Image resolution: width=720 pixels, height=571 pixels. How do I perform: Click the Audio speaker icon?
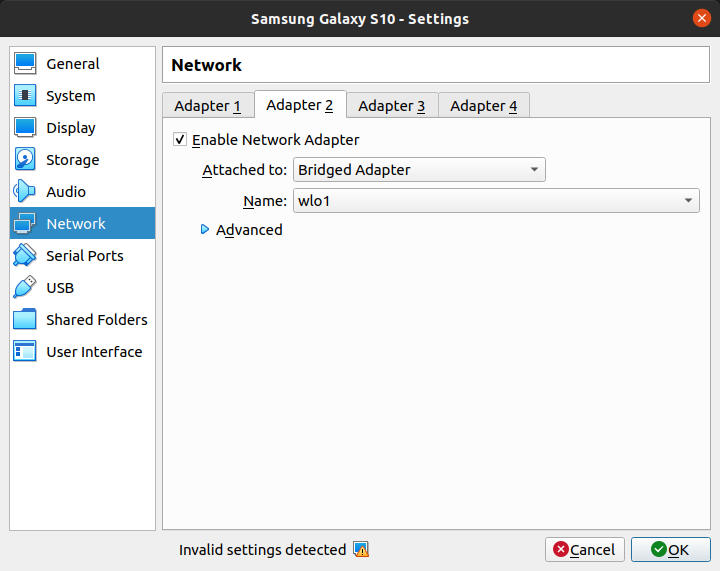pos(25,191)
